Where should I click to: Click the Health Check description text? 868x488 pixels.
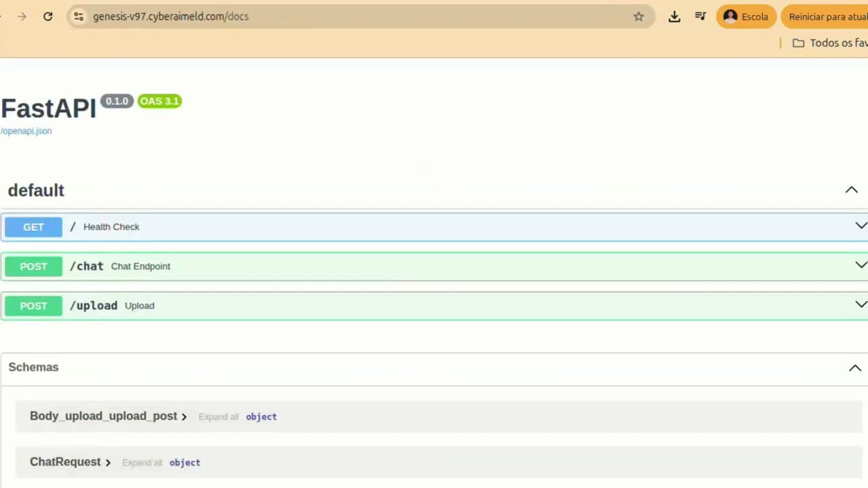tap(111, 227)
